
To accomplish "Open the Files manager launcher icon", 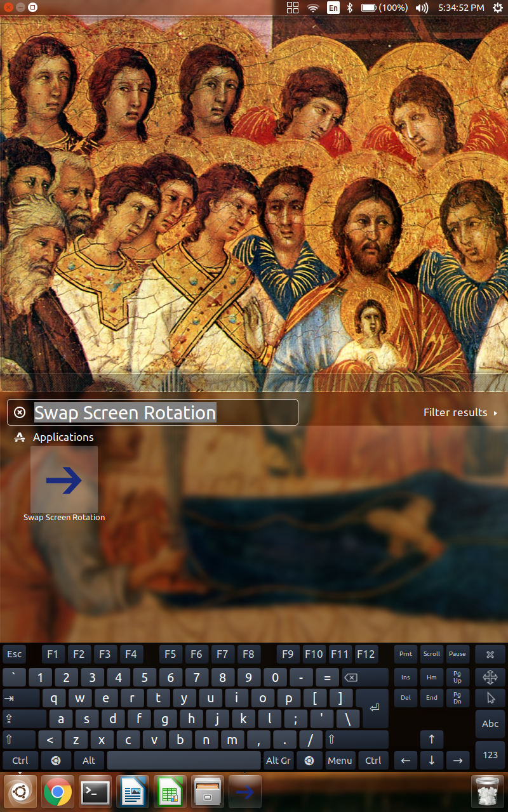I will coord(208,791).
